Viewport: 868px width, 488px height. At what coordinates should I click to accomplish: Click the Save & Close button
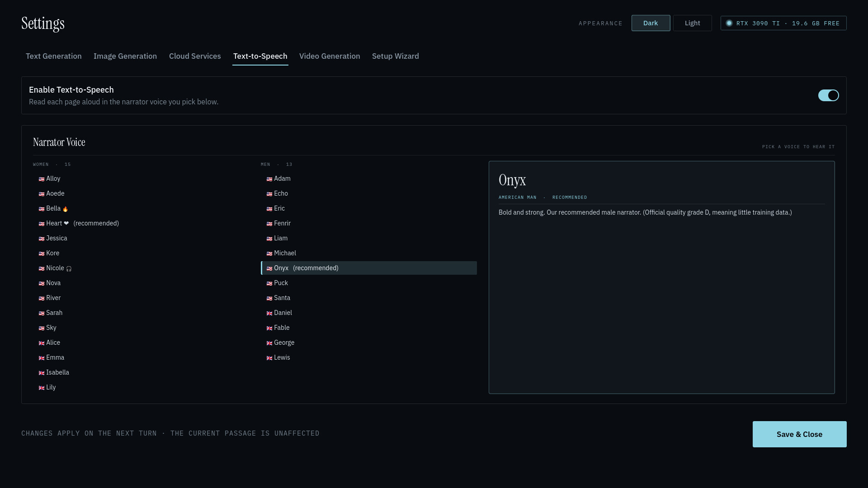(799, 434)
